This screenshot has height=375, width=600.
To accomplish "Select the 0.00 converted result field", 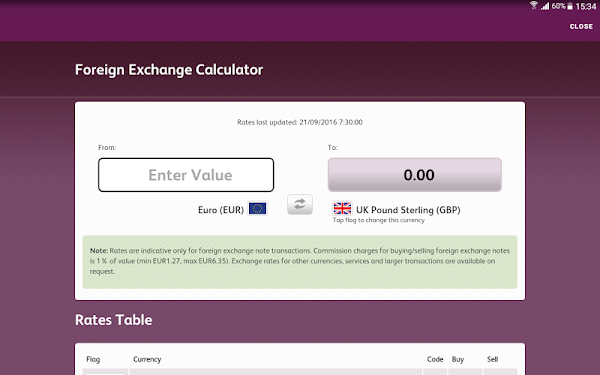I will [415, 175].
